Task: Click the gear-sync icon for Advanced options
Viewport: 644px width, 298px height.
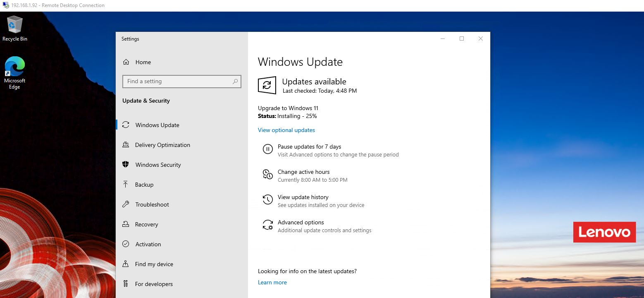Action: [267, 225]
